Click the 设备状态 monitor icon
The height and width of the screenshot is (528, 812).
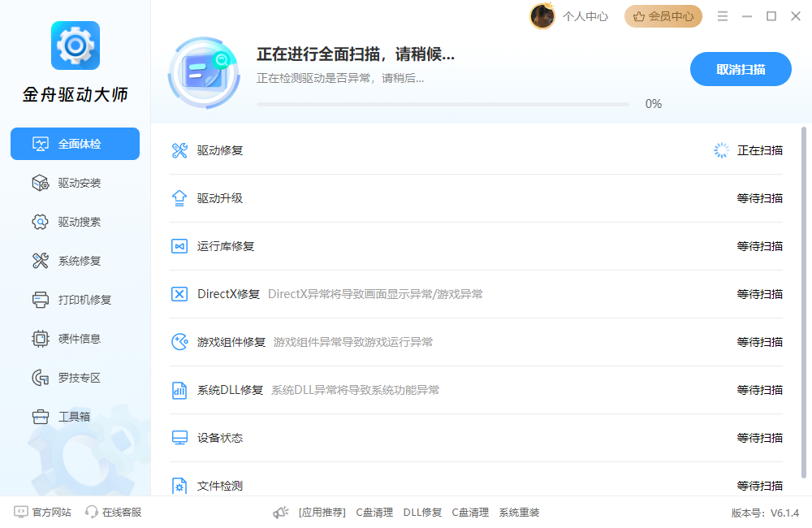[179, 438]
